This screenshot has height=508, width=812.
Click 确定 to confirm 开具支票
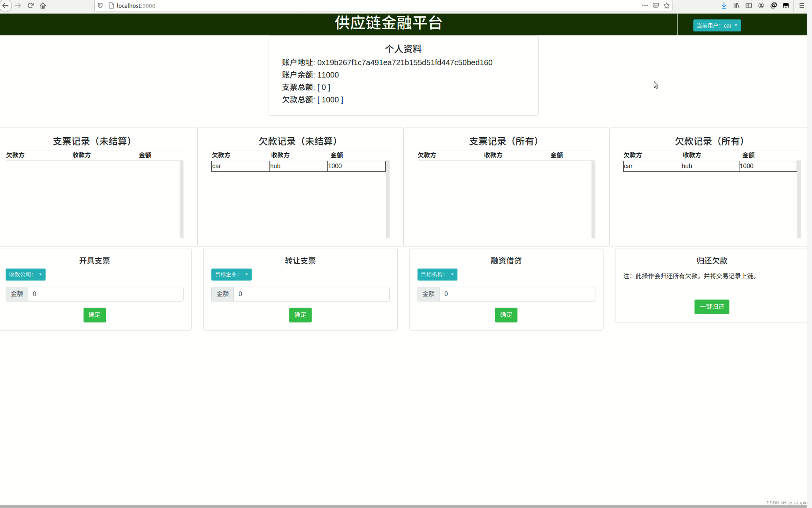pos(94,315)
